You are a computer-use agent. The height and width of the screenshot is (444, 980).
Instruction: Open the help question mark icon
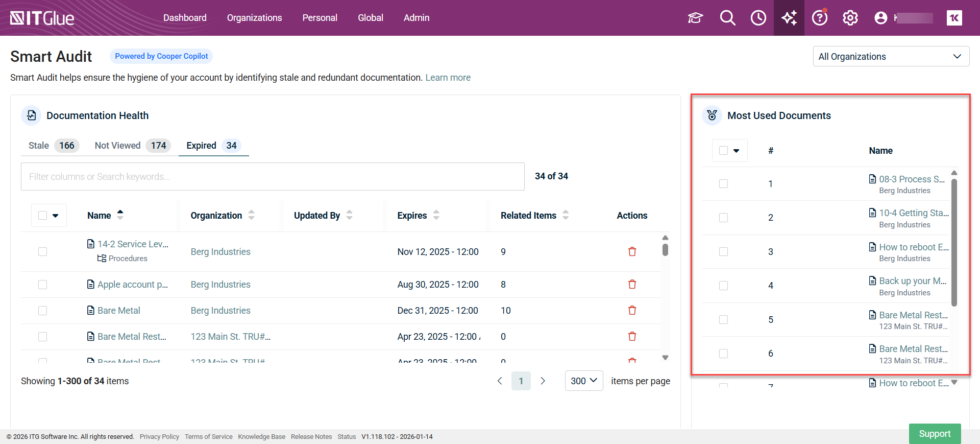click(819, 18)
